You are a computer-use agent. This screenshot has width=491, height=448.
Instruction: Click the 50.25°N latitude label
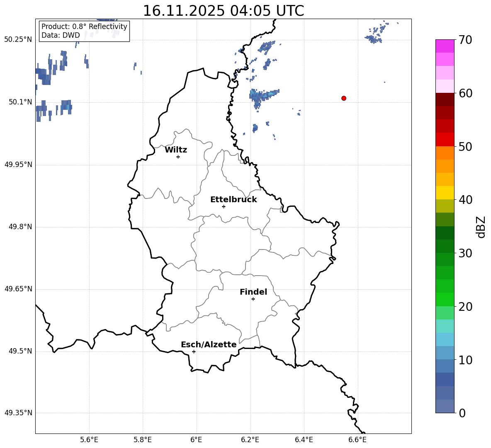click(x=18, y=40)
